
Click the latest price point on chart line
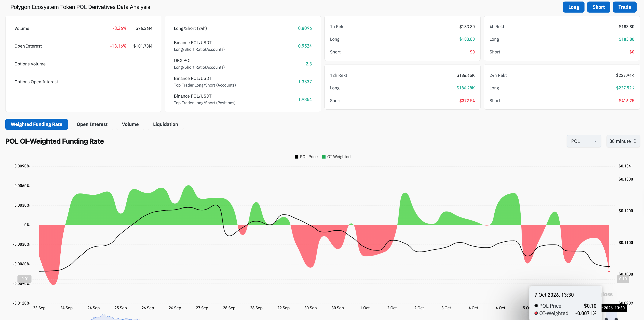pos(609,267)
